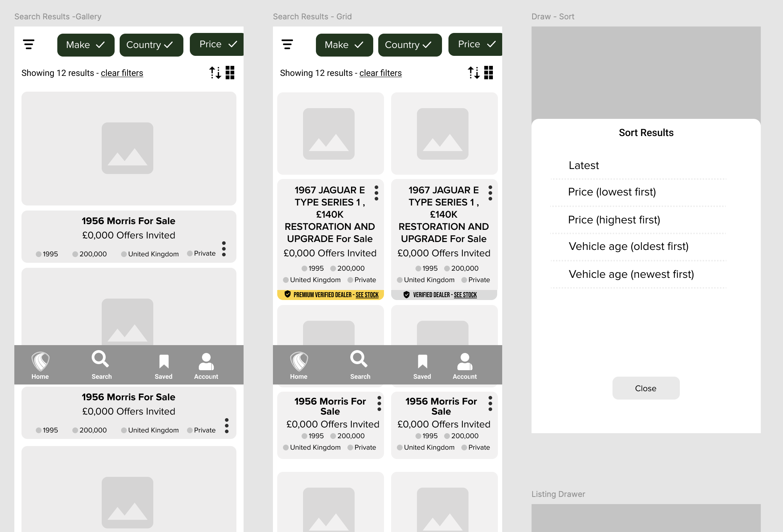Click Jaguar E Type title on grey Verified Dealer card
The height and width of the screenshot is (532, 783).
[x=443, y=214]
